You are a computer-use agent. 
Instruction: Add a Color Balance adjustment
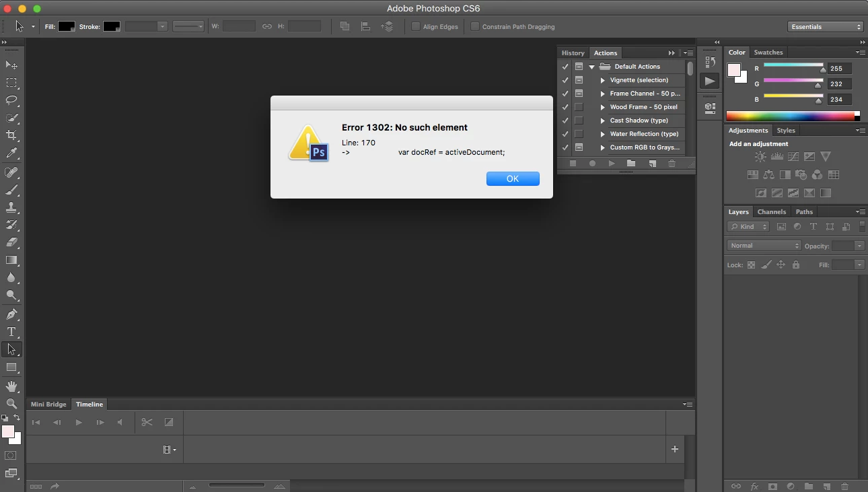coord(768,175)
